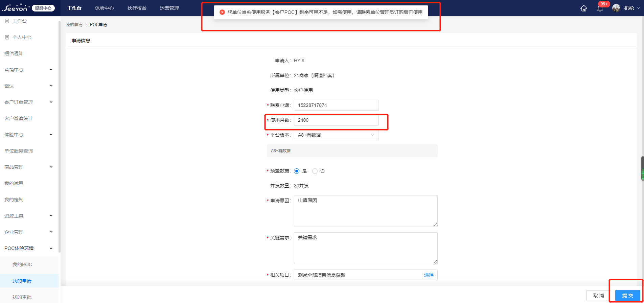644x303 pixels.
Task: Open the notification bell
Action: (x=600, y=9)
